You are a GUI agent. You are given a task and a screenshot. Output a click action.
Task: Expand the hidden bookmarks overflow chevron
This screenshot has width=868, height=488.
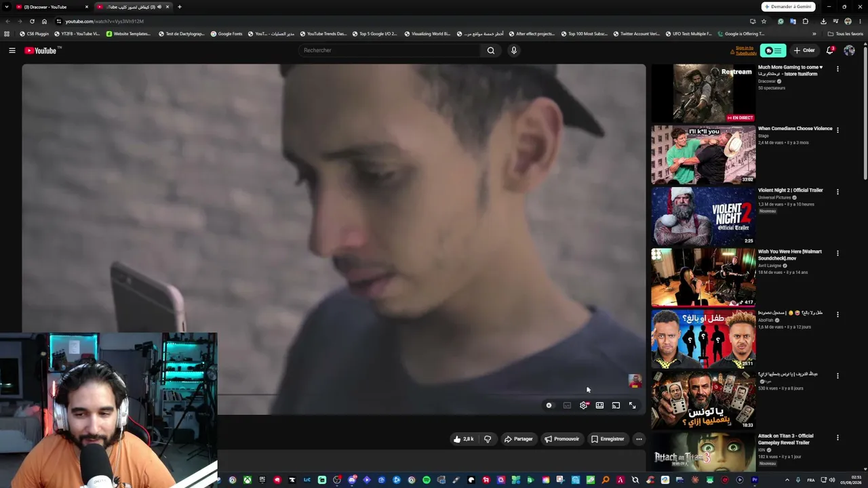pos(814,34)
